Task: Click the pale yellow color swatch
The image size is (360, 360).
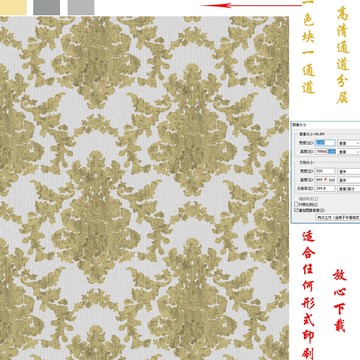Action: coord(13,7)
